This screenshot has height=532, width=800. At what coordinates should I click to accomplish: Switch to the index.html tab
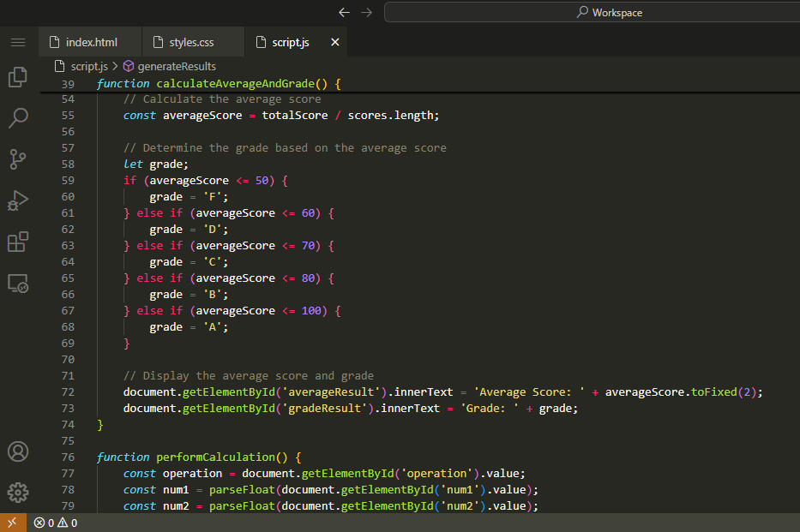tap(91, 42)
